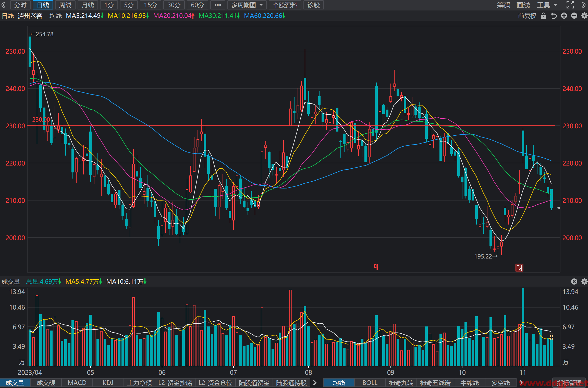Image resolution: width=588 pixels, height=388 pixels.
Task: Switch main indicator to BOLL
Action: pyautogui.click(x=370, y=383)
